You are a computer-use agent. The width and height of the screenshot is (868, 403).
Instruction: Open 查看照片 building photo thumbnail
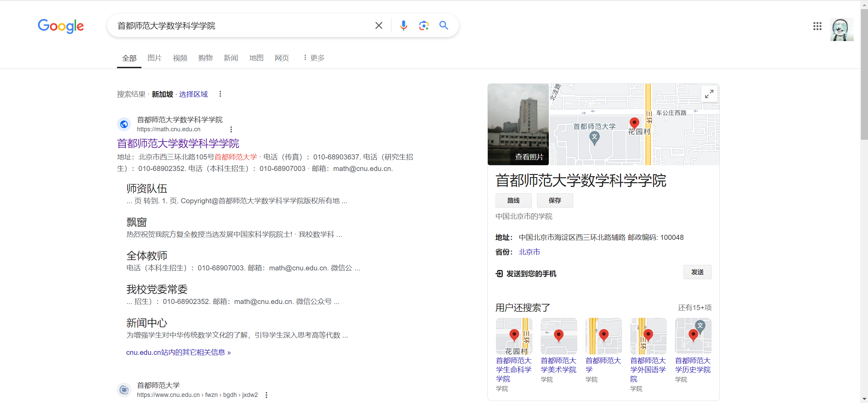tap(518, 124)
